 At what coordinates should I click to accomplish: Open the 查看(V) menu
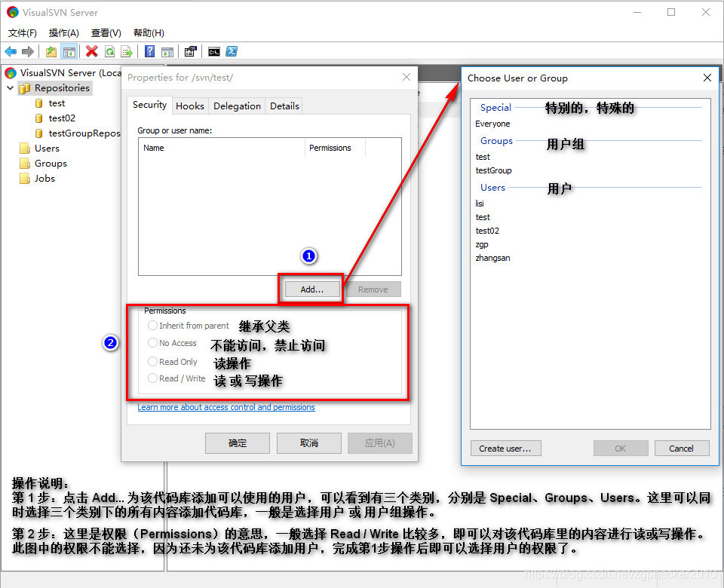106,32
